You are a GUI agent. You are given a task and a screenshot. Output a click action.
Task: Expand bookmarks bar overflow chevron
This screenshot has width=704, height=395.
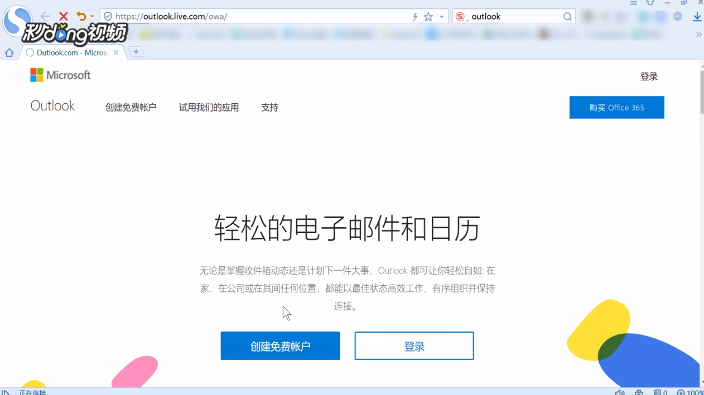click(x=699, y=34)
